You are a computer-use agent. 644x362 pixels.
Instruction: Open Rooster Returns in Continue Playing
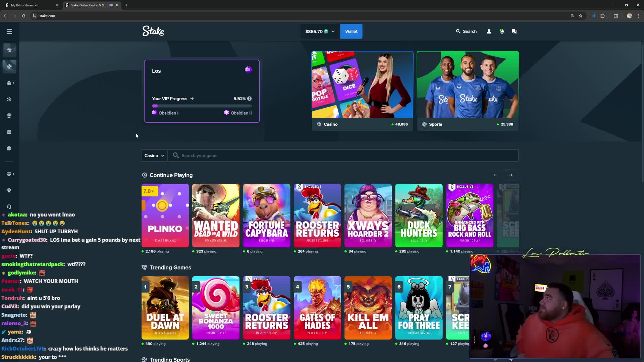coord(317,215)
